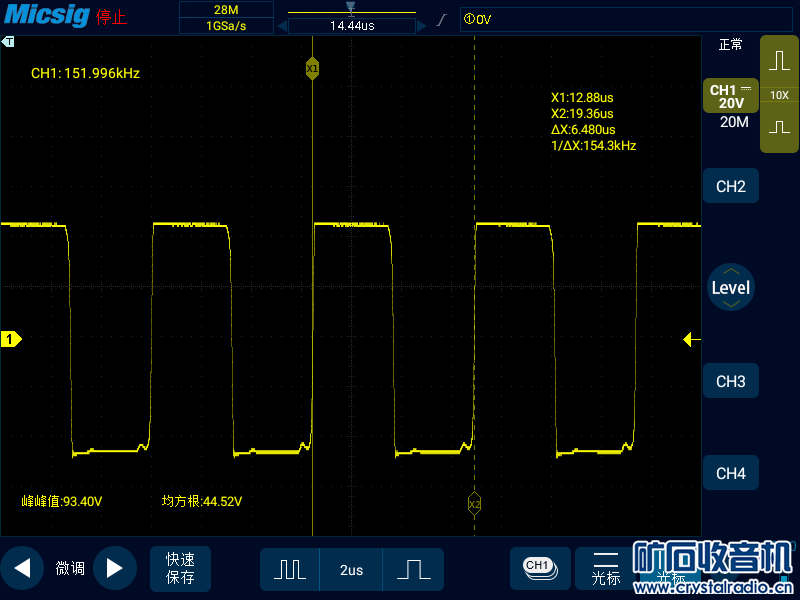The height and width of the screenshot is (600, 800).
Task: Open the 28M memory depth setting
Action: click(x=226, y=9)
